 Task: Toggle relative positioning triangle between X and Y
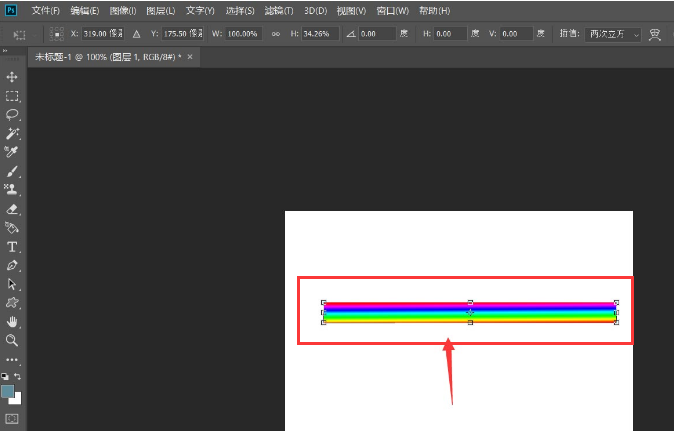(x=135, y=34)
